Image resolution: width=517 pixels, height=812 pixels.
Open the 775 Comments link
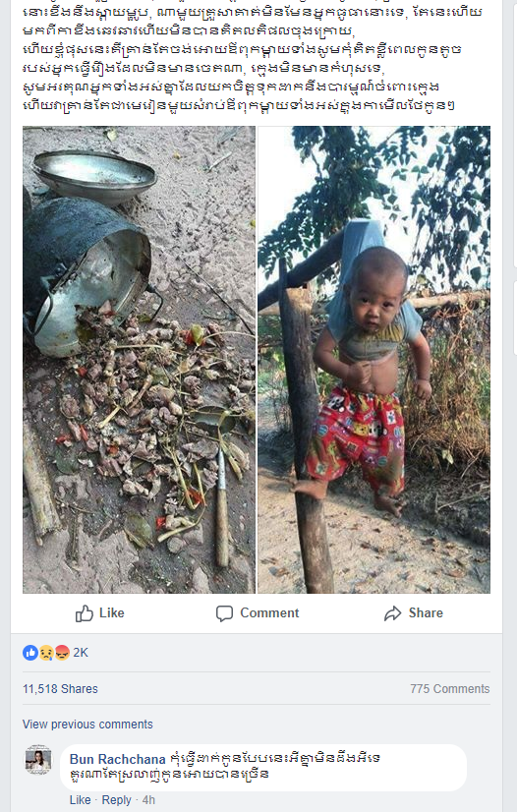click(450, 689)
